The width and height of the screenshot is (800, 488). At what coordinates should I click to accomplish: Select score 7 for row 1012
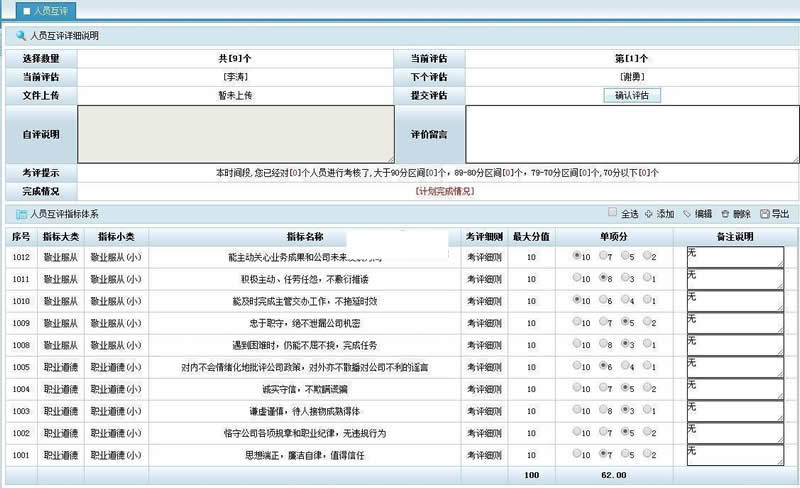click(603, 255)
